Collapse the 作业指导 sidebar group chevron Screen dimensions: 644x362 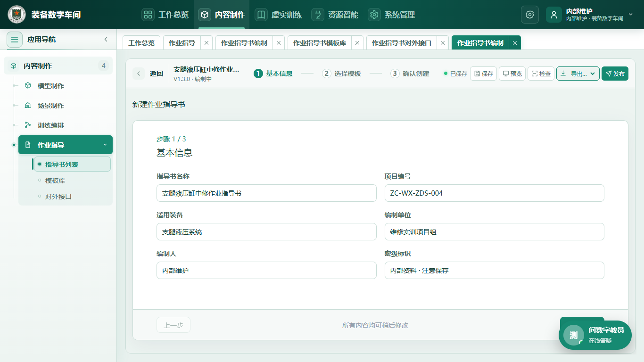coord(105,145)
